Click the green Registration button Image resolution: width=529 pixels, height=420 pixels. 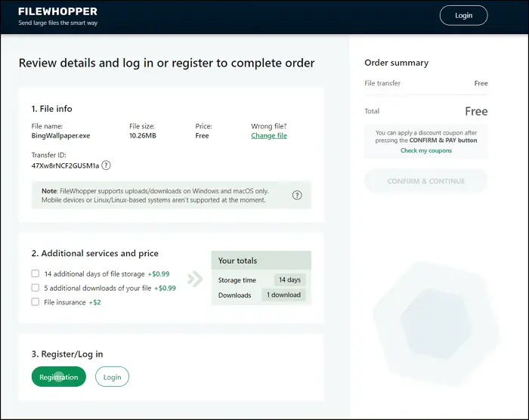click(59, 377)
